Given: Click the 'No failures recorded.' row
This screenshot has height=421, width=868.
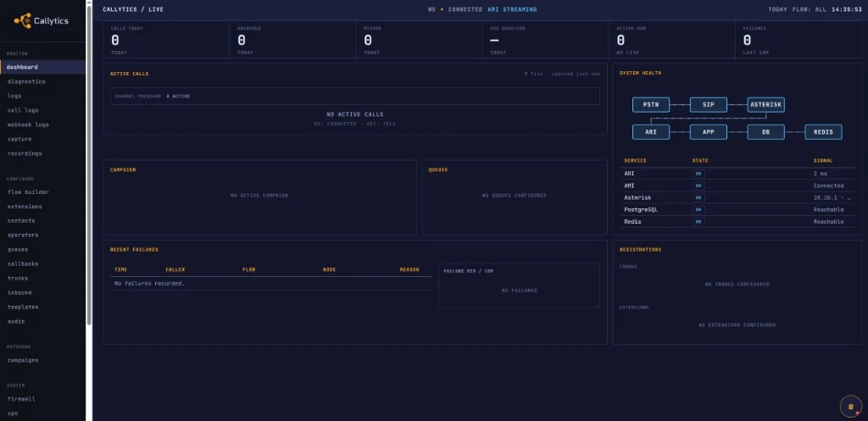Looking at the screenshot, I should pyautogui.click(x=270, y=284).
